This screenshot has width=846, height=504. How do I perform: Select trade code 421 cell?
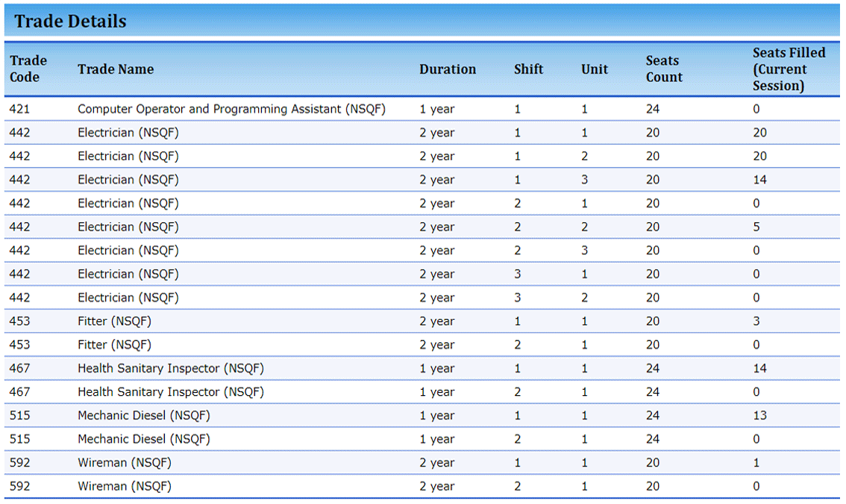pos(20,109)
